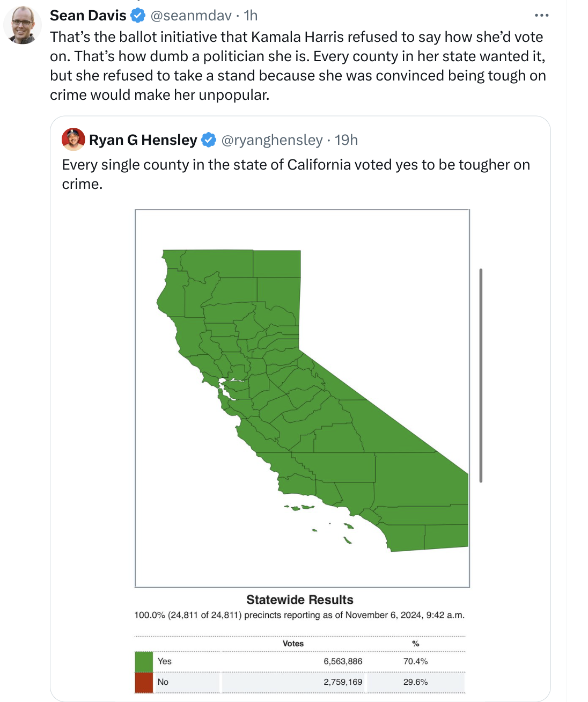Click Ryan G Hensley's verified badge
Image resolution: width=588 pixels, height=702 pixels.
click(209, 140)
